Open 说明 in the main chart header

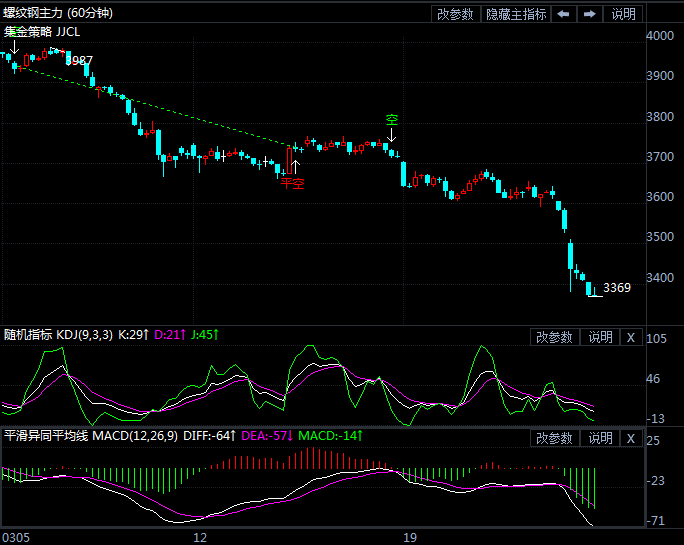pyautogui.click(x=623, y=14)
